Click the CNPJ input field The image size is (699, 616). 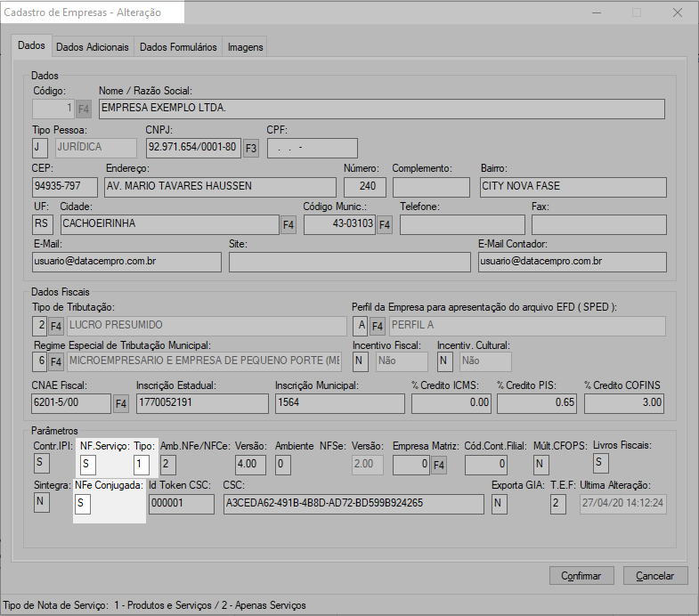(193, 148)
